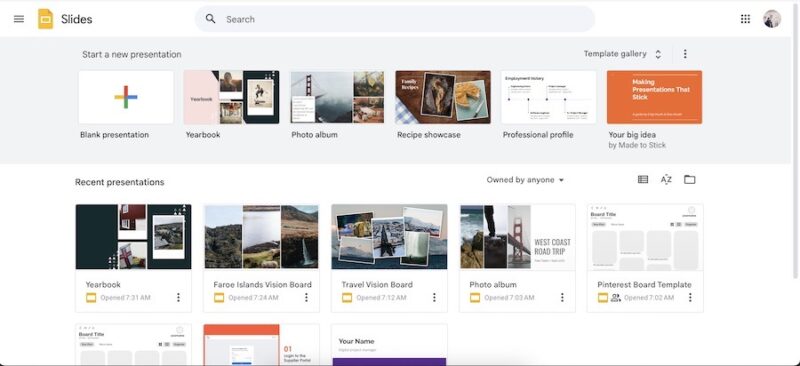Choose the Professional profile template
Screen dimensions: 800x366
(x=548, y=97)
